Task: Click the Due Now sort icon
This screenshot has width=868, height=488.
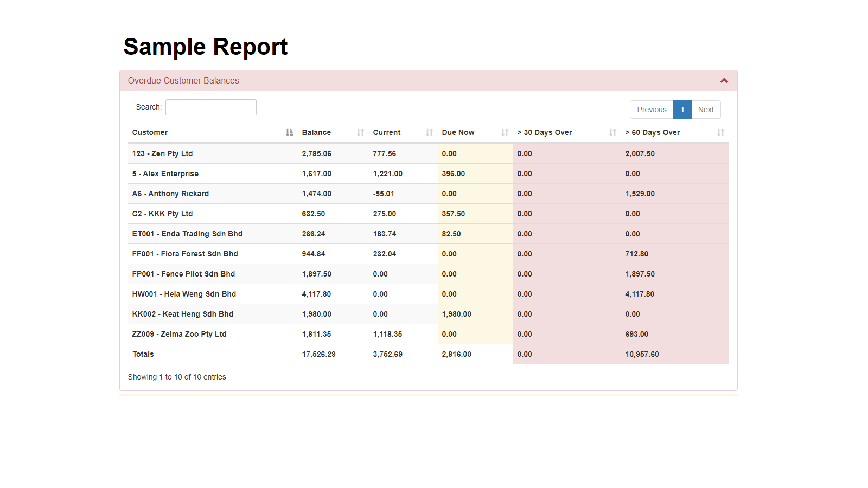Action: [505, 132]
